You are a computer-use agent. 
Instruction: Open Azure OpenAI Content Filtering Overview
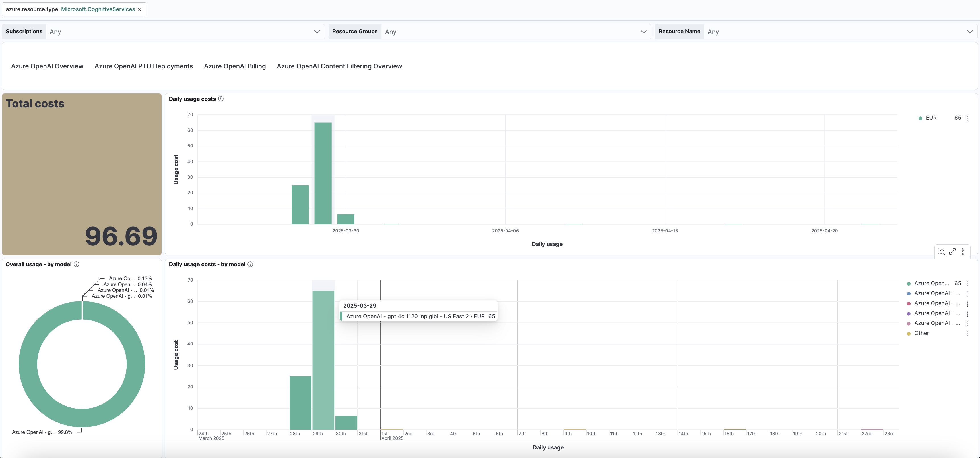point(339,66)
